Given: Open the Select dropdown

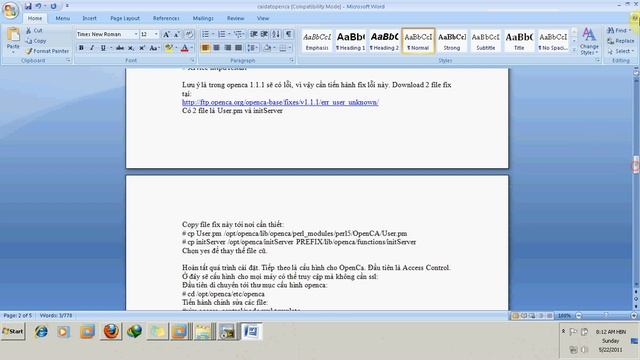Looking at the screenshot, I should [620, 51].
